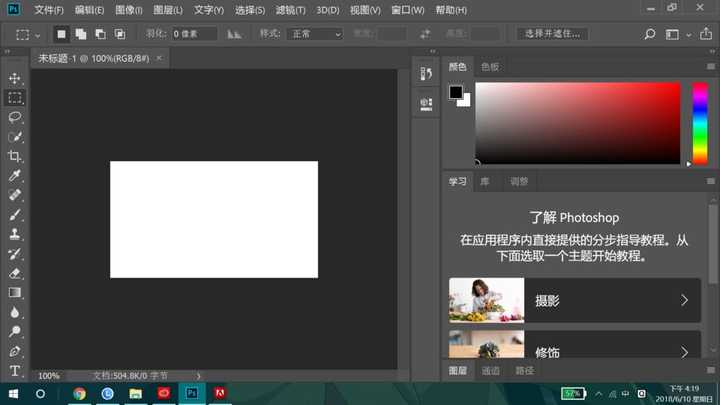
Task: Select the Dodge tool
Action: pyautogui.click(x=14, y=332)
